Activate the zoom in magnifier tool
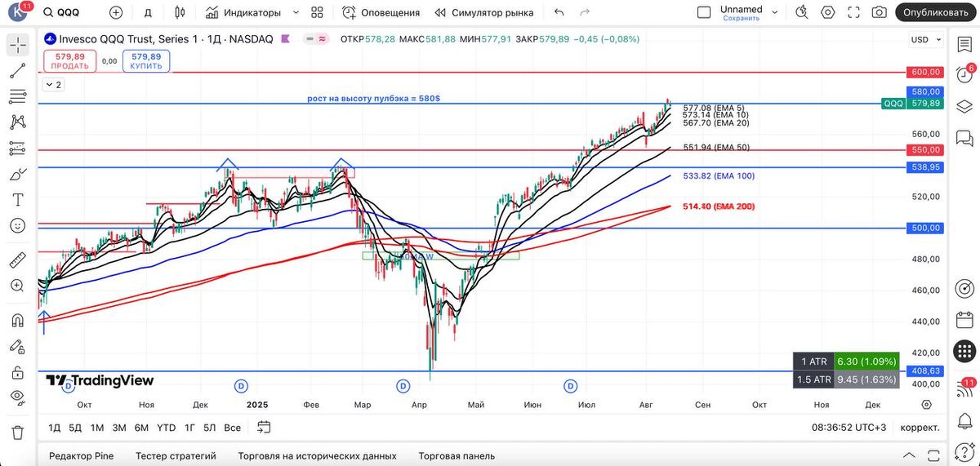Image resolution: width=980 pixels, height=466 pixels. coord(18,286)
